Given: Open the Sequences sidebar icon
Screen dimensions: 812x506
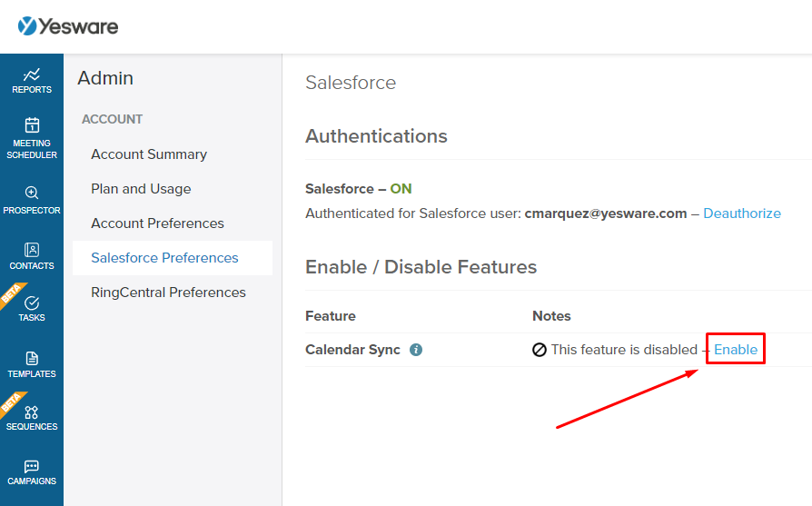Looking at the screenshot, I should (32, 412).
